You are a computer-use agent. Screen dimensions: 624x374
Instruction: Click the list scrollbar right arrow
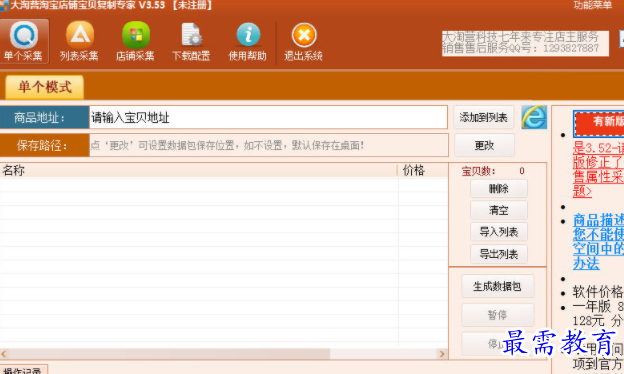coord(442,354)
